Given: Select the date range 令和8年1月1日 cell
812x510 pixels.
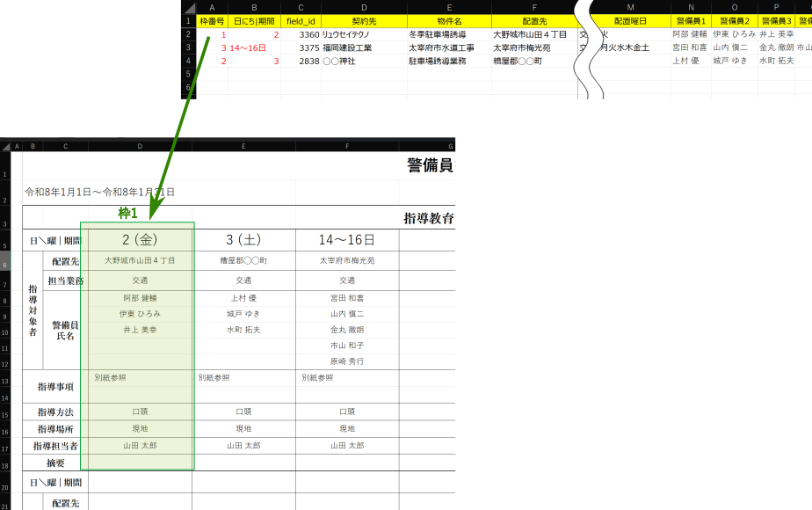Looking at the screenshot, I should pos(99,192).
